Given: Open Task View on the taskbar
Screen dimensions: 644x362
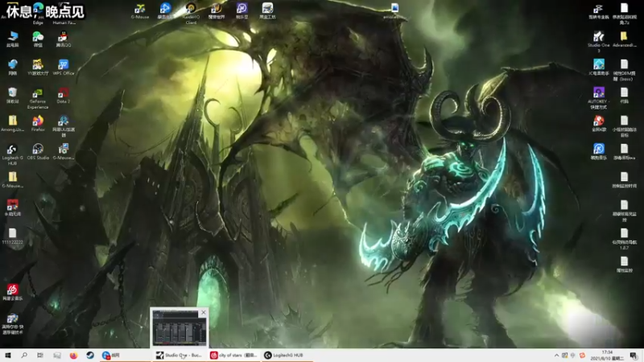Looking at the screenshot, I should click(40, 355).
